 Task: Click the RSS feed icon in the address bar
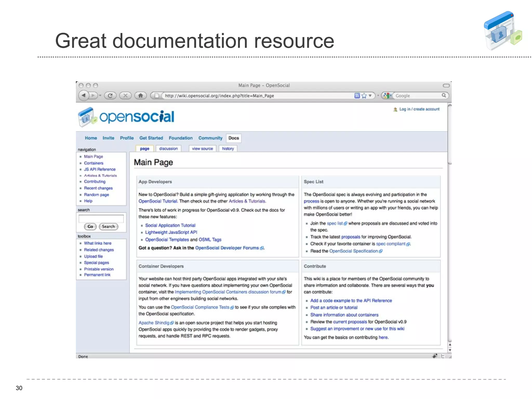[x=357, y=96]
